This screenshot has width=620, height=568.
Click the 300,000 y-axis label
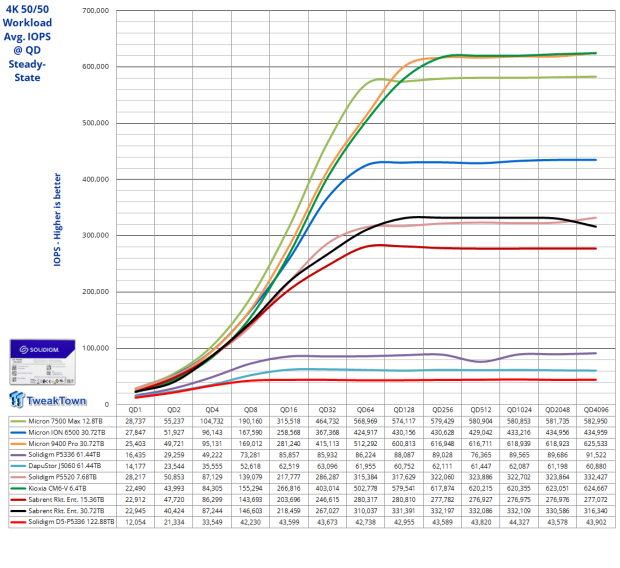(x=95, y=235)
